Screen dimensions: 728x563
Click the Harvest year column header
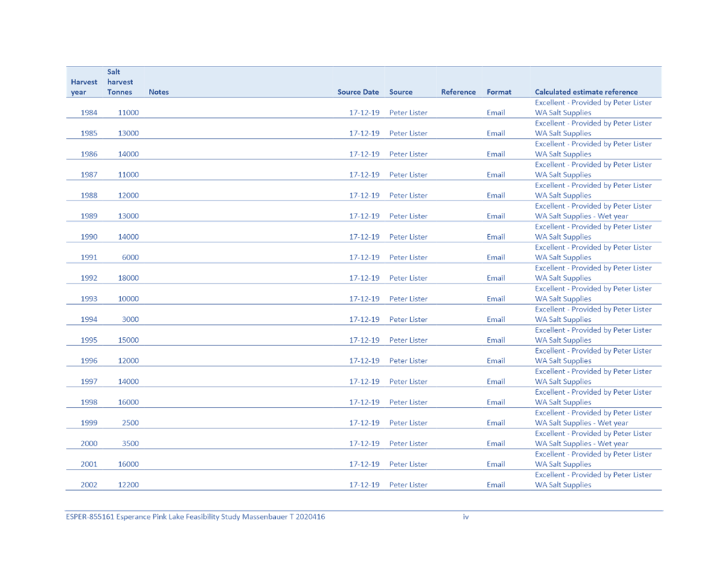click(x=84, y=87)
